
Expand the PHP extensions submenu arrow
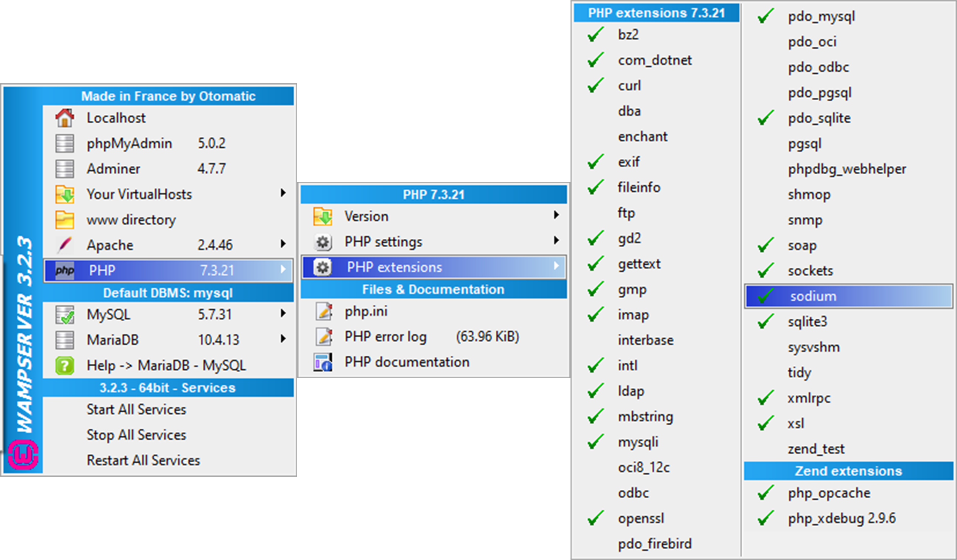coord(556,266)
